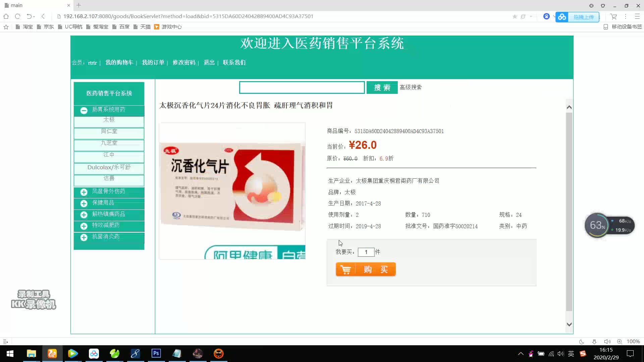Click the address bar URL
644x362 pixels.
[x=188, y=16]
